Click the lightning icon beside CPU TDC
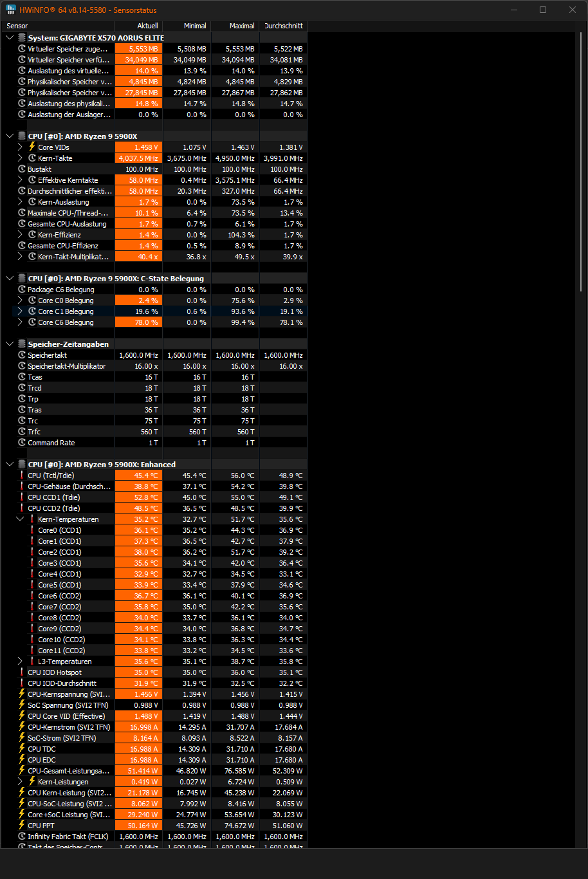This screenshot has height=879, width=588. pyautogui.click(x=22, y=749)
